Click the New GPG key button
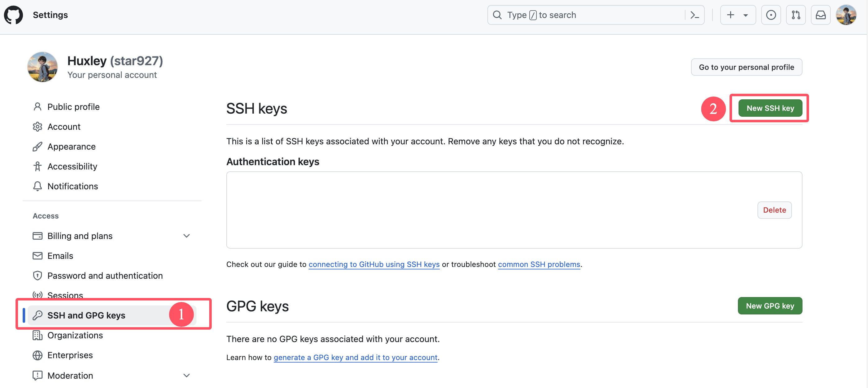Image resolution: width=868 pixels, height=388 pixels. click(x=770, y=306)
